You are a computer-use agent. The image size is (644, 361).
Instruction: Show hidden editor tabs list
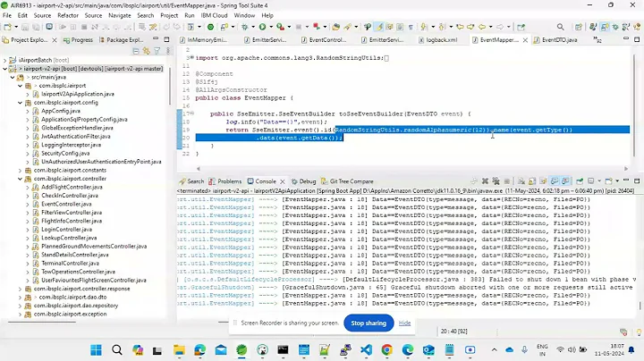(597, 40)
